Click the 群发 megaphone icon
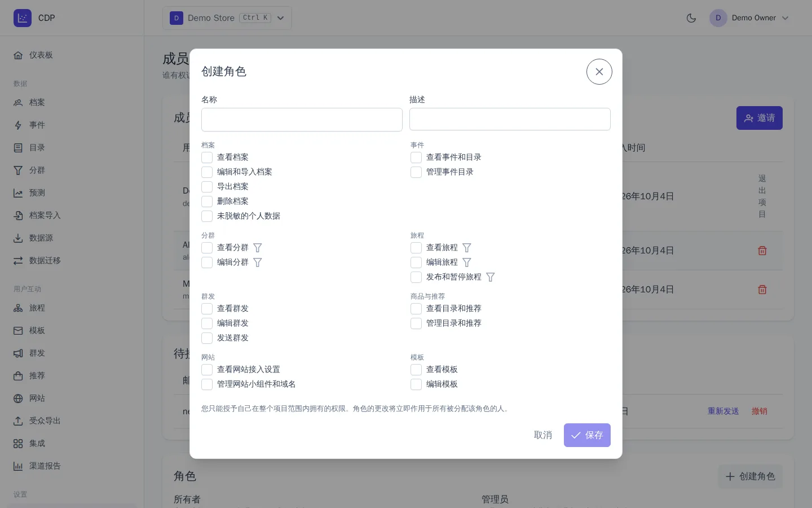Viewport: 812px width, 508px height. click(x=18, y=353)
